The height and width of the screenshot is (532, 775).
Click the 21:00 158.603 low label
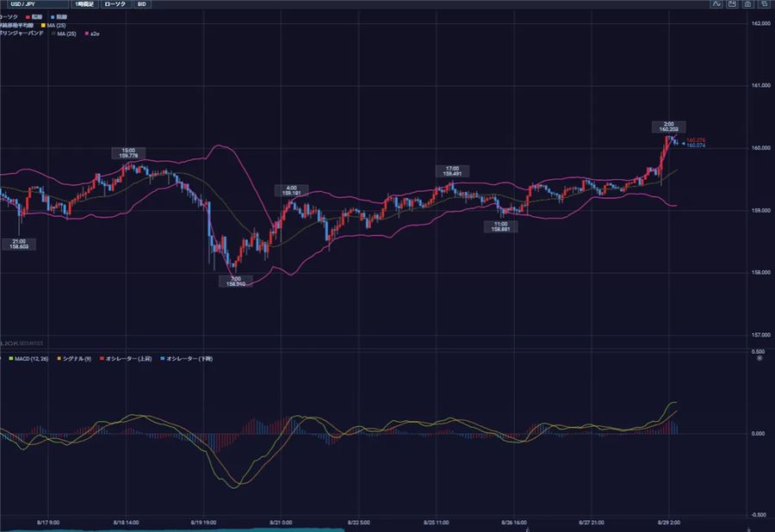(x=19, y=244)
